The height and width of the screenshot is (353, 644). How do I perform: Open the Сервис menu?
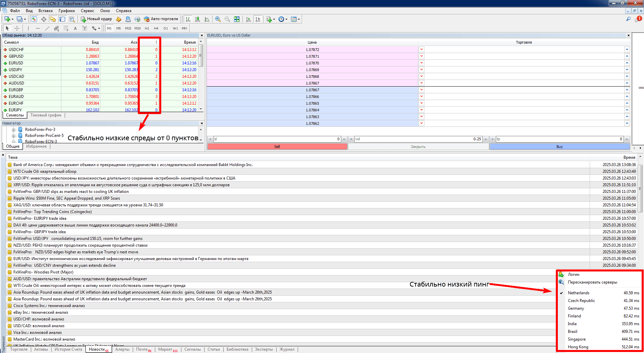(x=87, y=11)
